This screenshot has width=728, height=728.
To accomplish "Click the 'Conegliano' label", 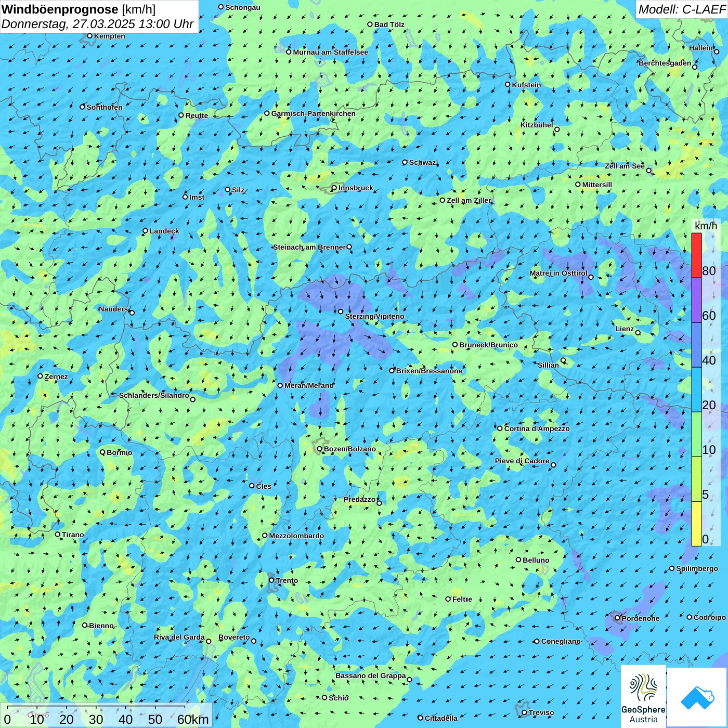I will [561, 641].
